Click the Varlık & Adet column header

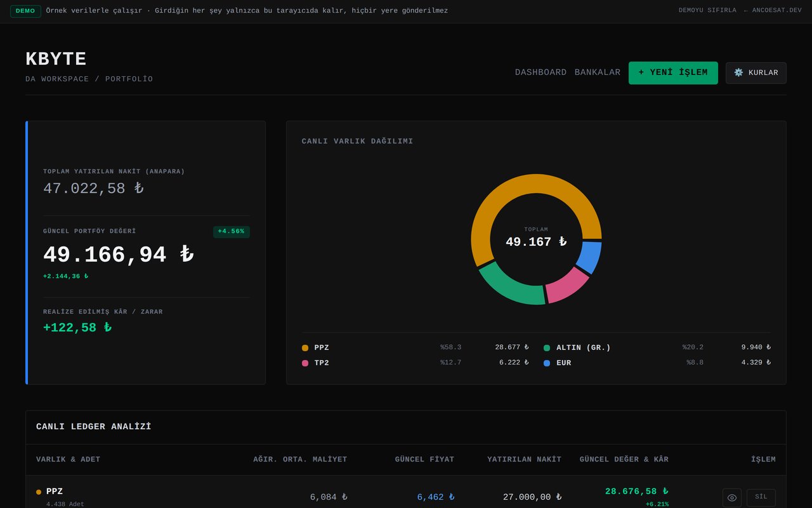69,460
